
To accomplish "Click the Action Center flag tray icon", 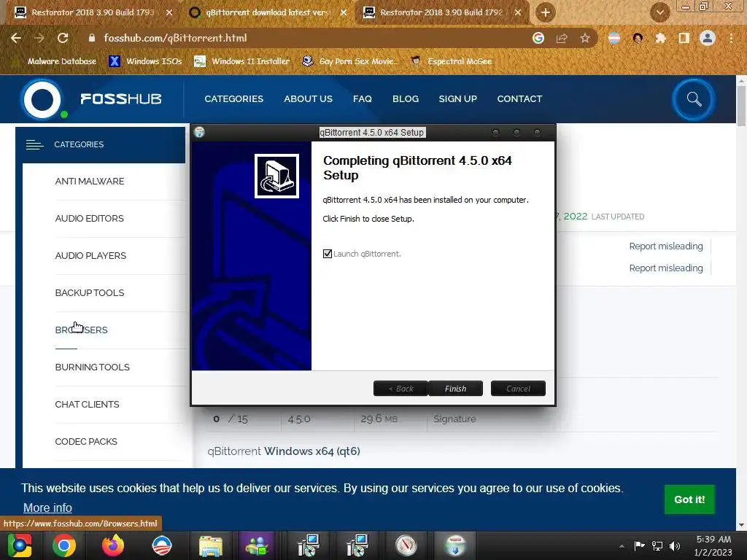I will (639, 545).
